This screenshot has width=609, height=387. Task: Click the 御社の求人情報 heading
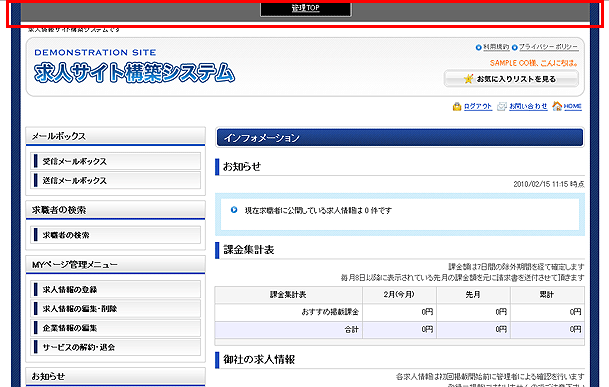[x=259, y=359]
